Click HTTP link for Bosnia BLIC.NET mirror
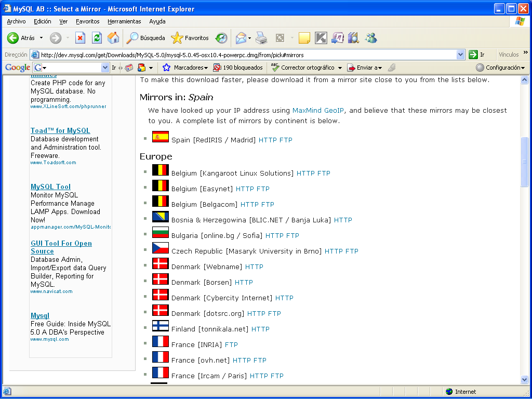 click(x=343, y=220)
